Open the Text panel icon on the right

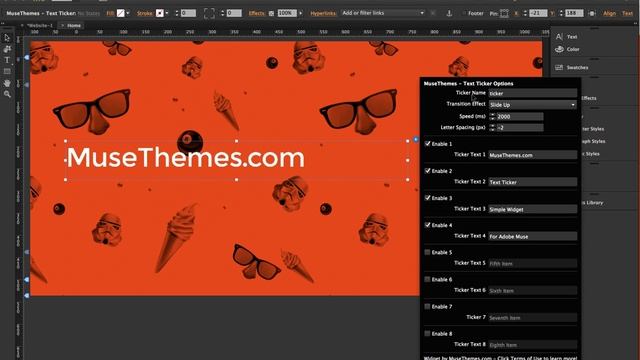[x=559, y=37]
